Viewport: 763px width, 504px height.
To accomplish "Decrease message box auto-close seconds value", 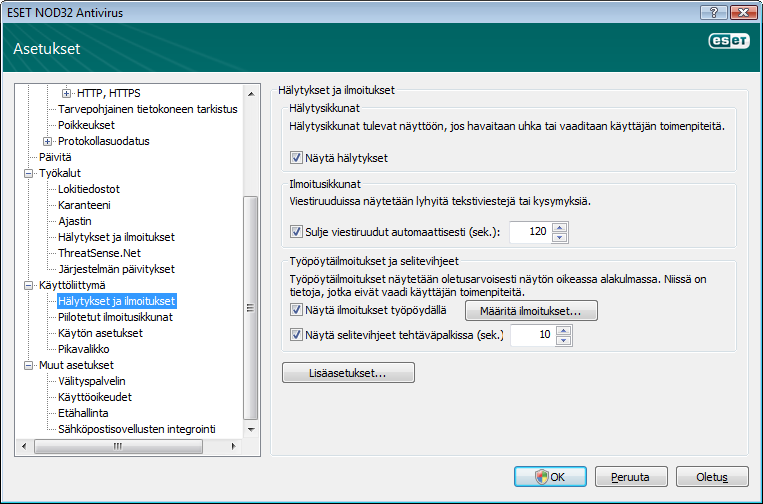I will [x=560, y=237].
